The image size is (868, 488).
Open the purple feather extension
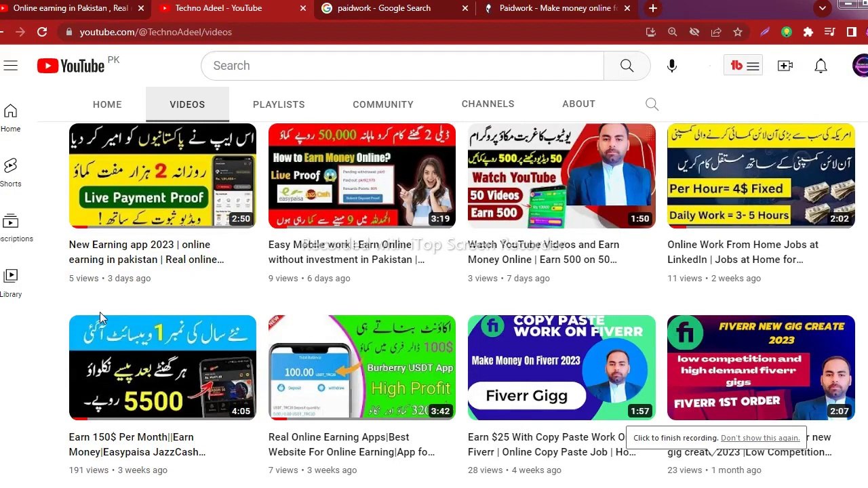tap(765, 32)
